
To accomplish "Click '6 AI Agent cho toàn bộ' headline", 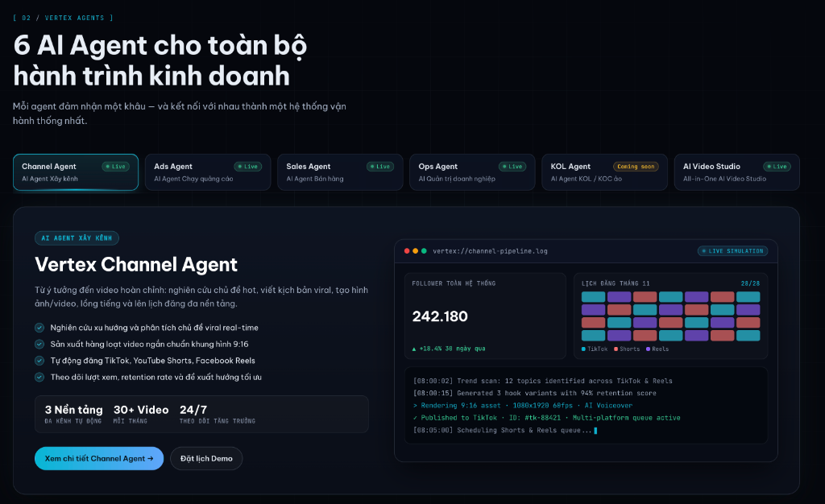I will [x=160, y=46].
